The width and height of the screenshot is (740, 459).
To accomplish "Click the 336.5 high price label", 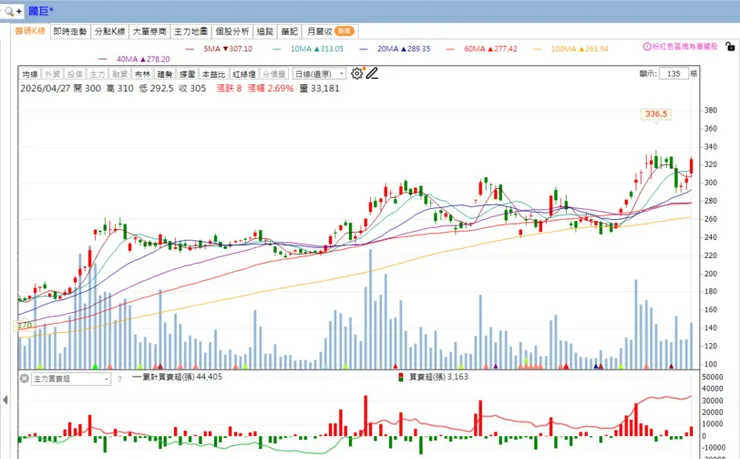I will [656, 114].
